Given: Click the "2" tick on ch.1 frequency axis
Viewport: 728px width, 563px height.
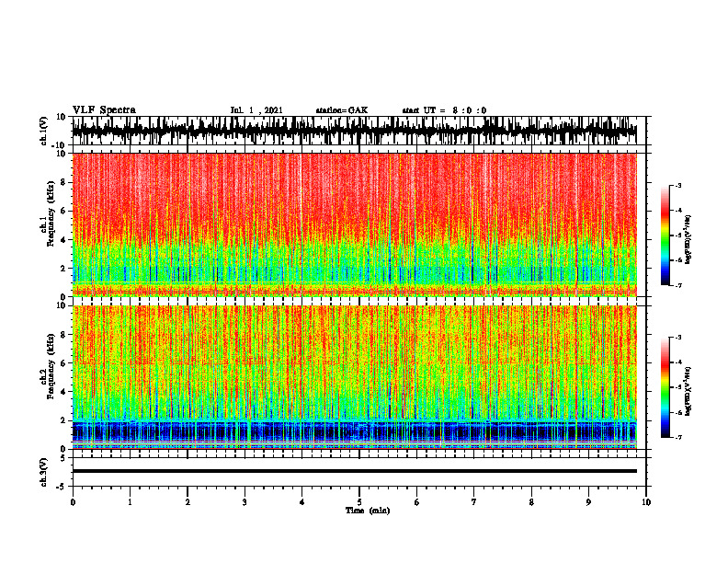Looking at the screenshot, I should tap(64, 269).
